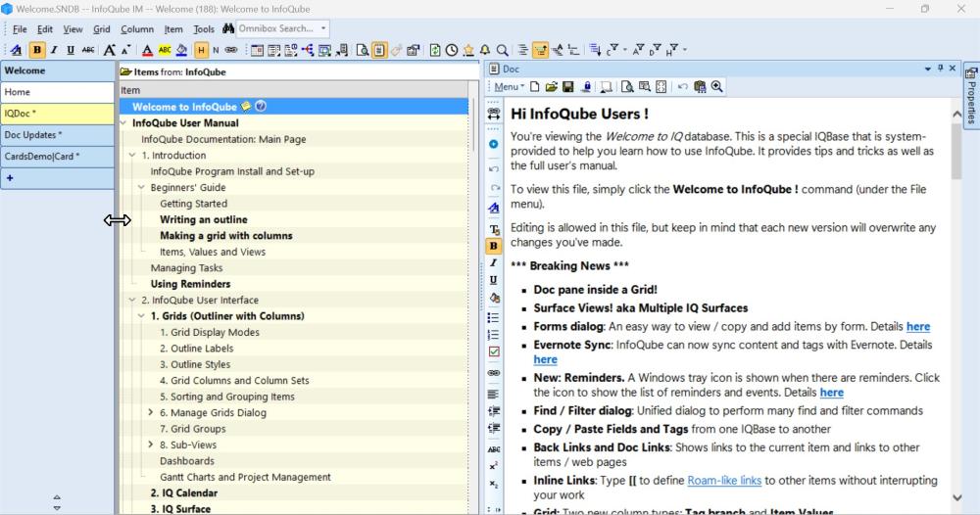Viewport: 980px width, 515px height.
Task: Click the zoom in magnifier in Doc toolbar
Action: pyautogui.click(x=717, y=87)
